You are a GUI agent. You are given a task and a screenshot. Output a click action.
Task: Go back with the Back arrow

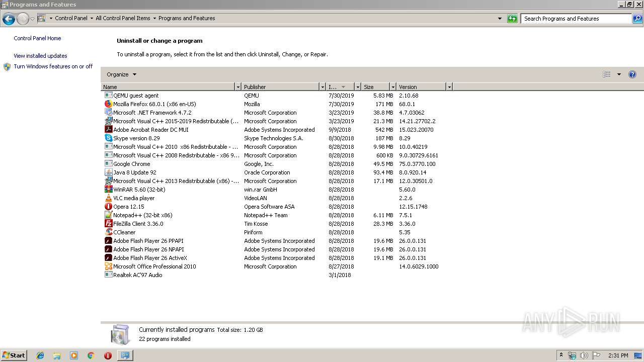click(x=9, y=19)
